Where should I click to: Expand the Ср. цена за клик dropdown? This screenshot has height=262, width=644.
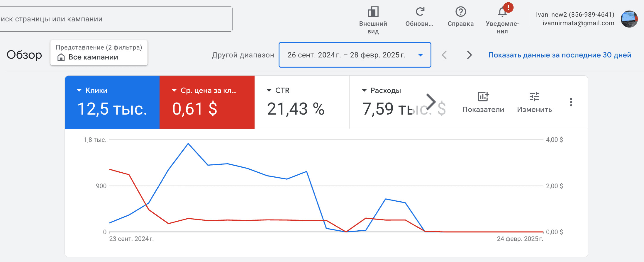pos(174,90)
